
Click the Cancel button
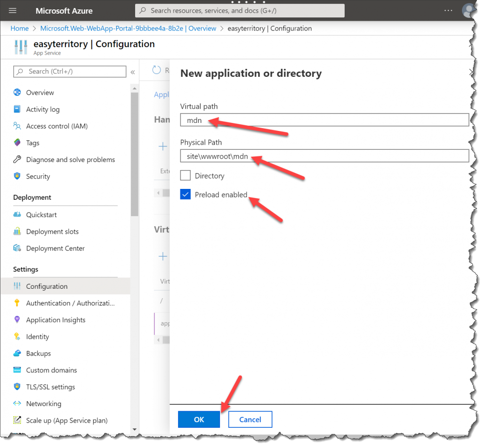click(x=250, y=419)
